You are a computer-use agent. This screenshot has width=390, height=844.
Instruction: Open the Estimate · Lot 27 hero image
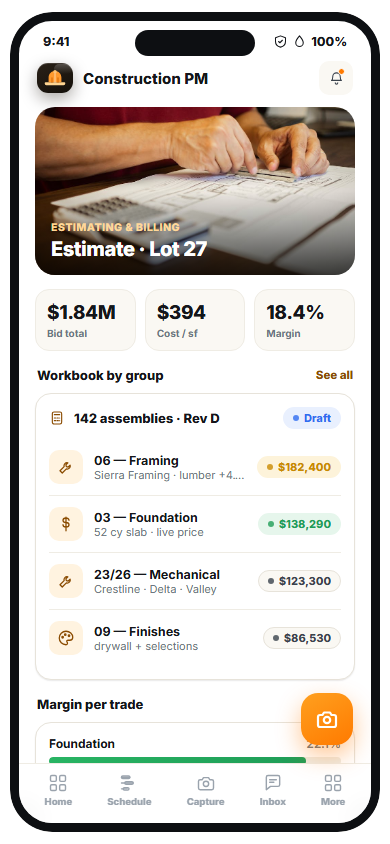[x=195, y=191]
